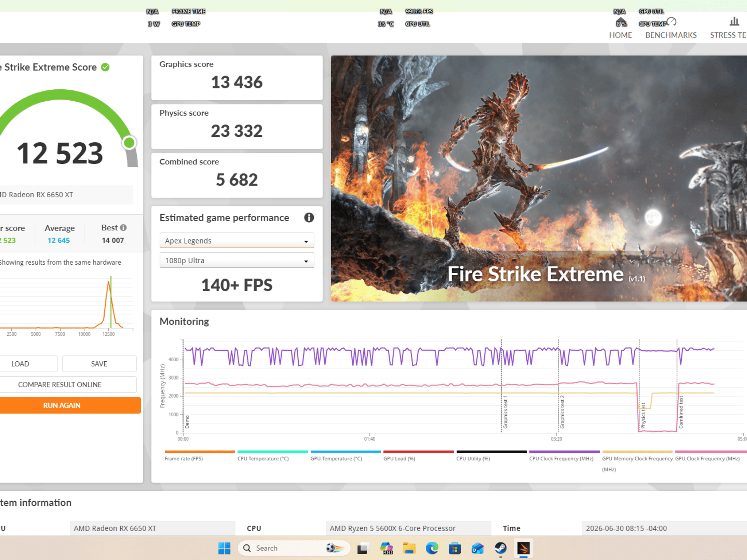This screenshot has height=560, width=747.
Task: Go to the HOME tab
Action: (620, 35)
